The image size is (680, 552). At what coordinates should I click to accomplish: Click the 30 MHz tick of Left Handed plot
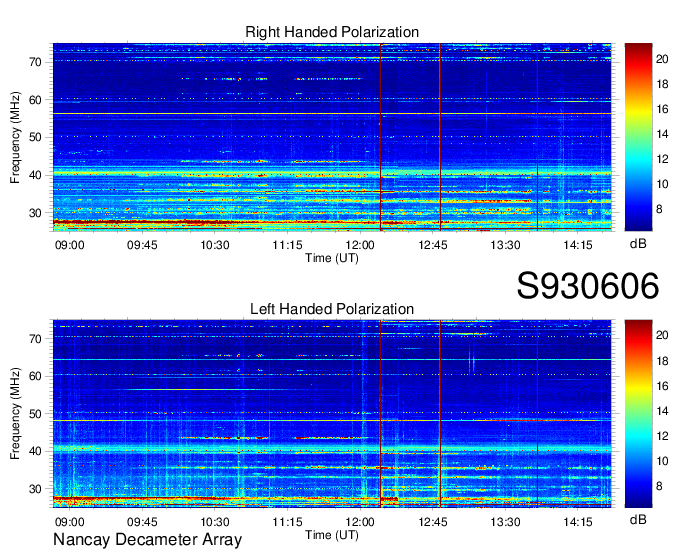(x=35, y=489)
